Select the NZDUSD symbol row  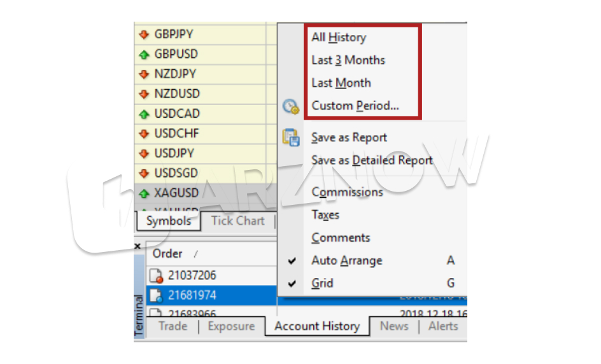click(205, 94)
